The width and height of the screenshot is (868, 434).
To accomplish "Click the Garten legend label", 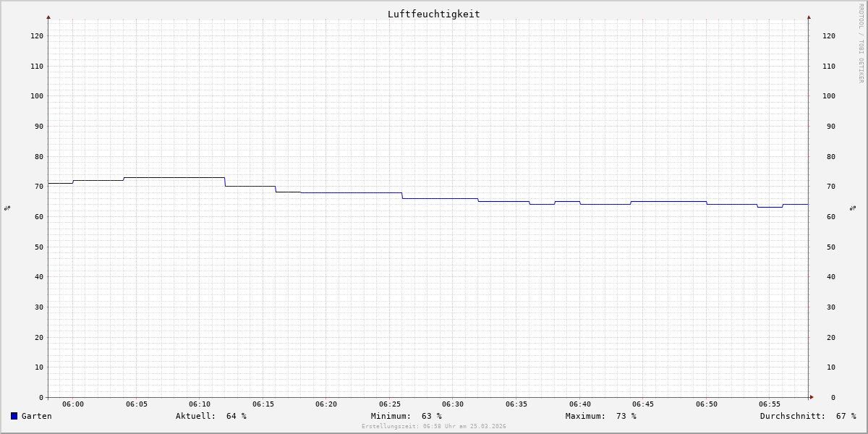I will pos(36,416).
